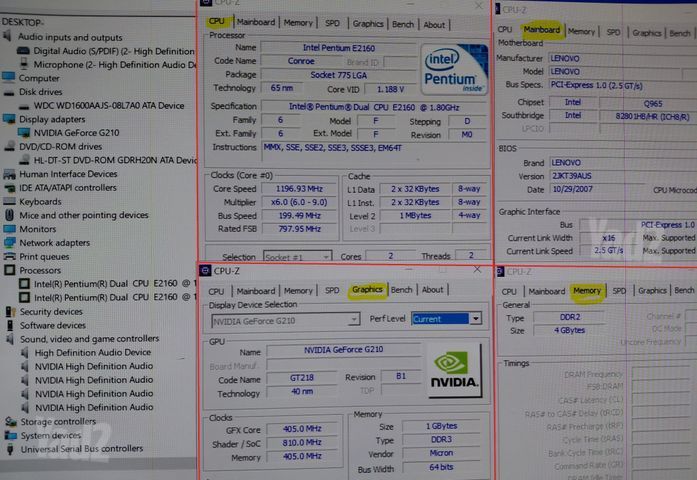Click the Core Speed value field
This screenshot has height=480, width=697.
[300, 189]
